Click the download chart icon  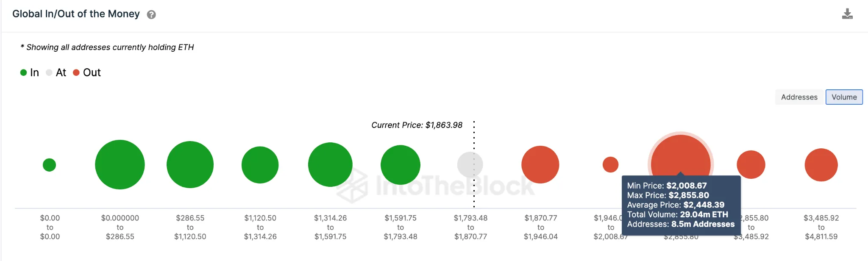847,14
